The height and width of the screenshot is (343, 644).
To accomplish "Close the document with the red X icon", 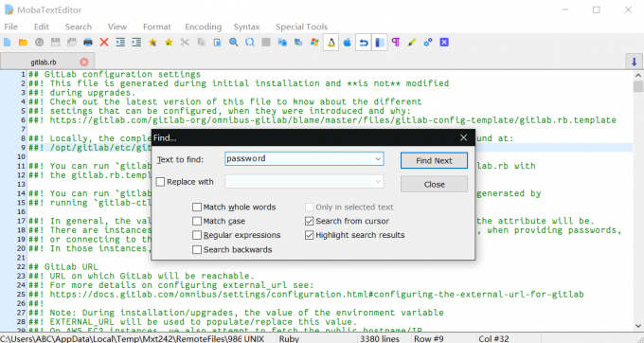I will pyautogui.click(x=104, y=42).
